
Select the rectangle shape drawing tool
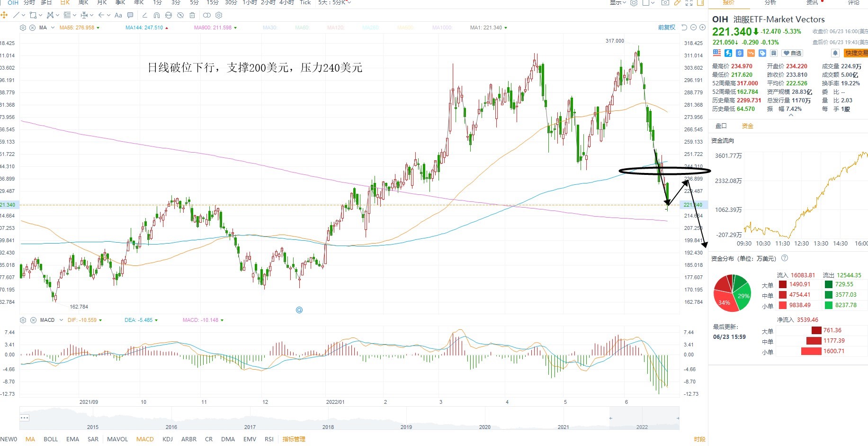[33, 15]
